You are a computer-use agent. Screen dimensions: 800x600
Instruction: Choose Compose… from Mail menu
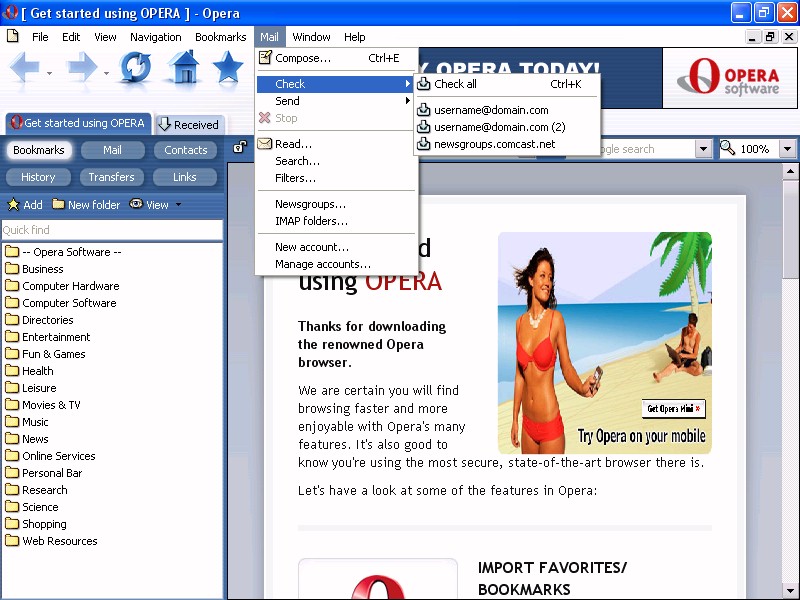point(337,58)
